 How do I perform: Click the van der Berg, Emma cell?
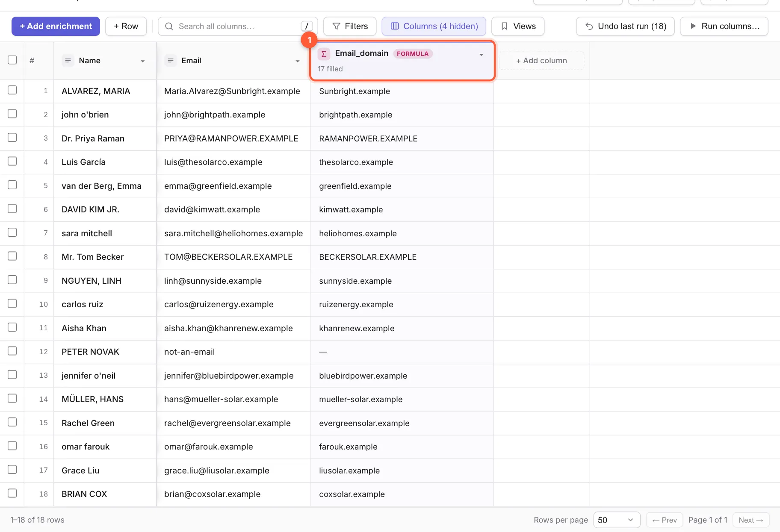105,186
